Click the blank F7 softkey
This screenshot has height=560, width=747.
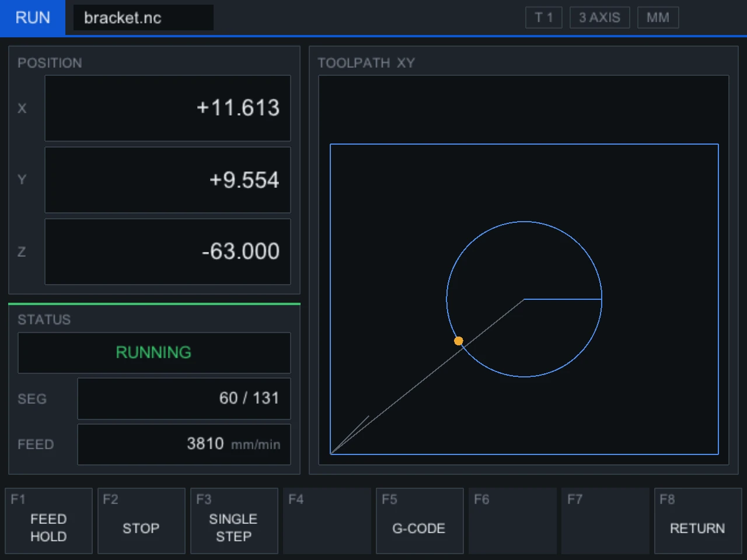tap(605, 521)
